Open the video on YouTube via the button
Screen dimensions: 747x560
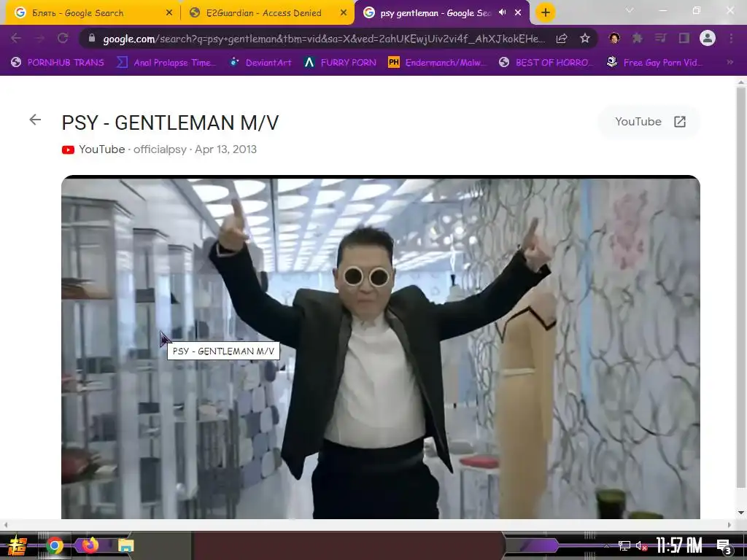649,122
